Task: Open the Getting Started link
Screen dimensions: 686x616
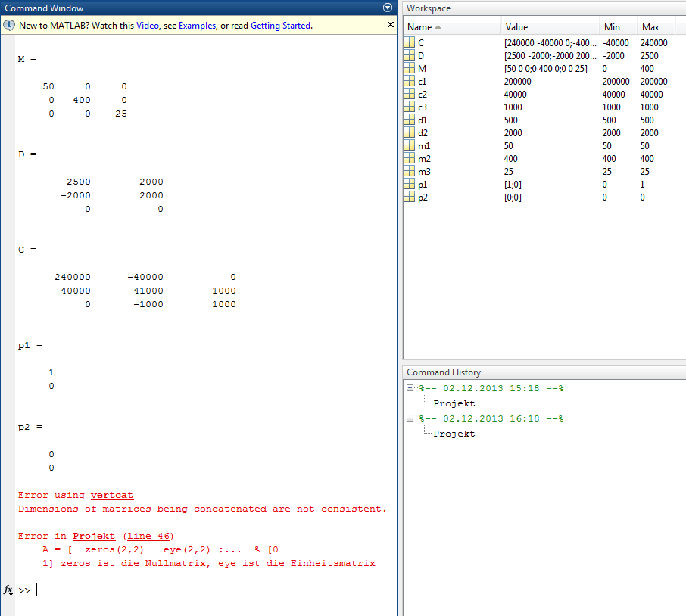Action: [280, 26]
